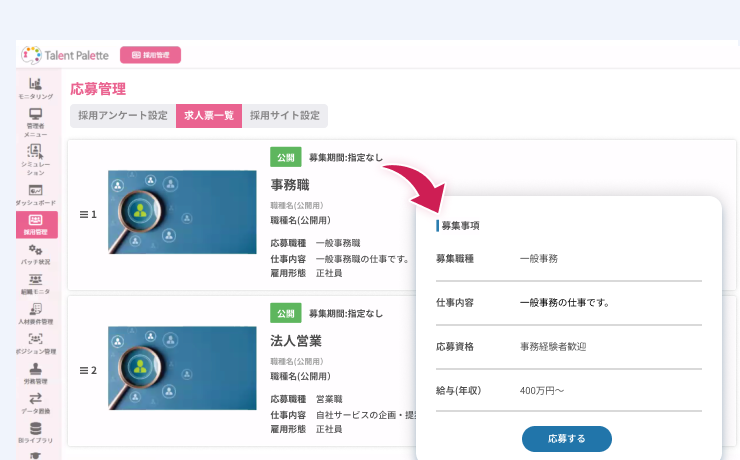Click the 法人営業 job title
Image resolution: width=740 pixels, height=460 pixels.
[x=296, y=341]
